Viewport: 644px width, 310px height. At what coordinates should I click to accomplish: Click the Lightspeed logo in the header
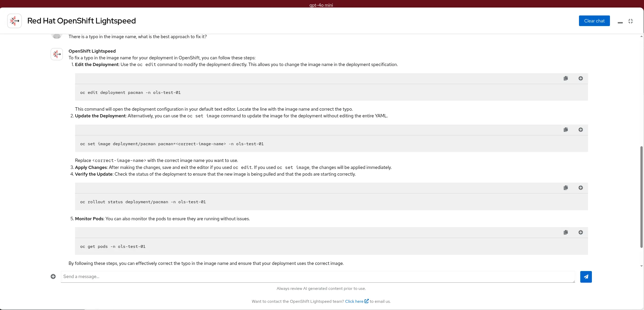pos(14,21)
